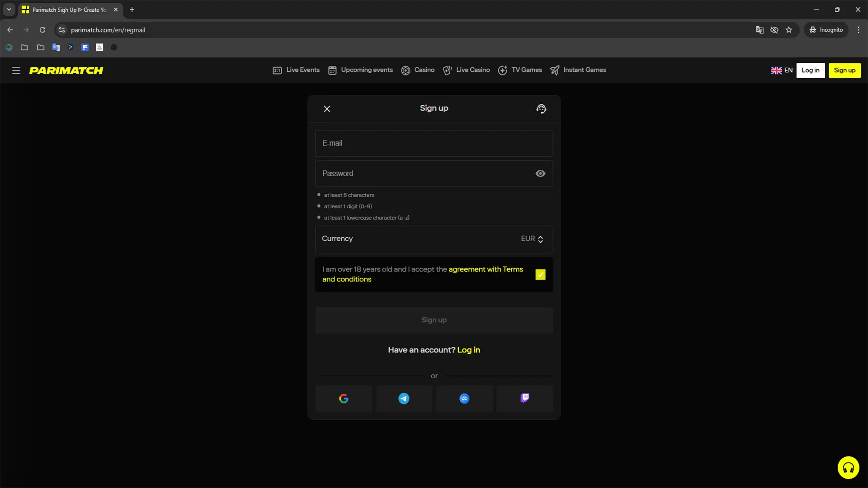Open the Casino menu item
The image size is (868, 488).
(x=418, y=70)
